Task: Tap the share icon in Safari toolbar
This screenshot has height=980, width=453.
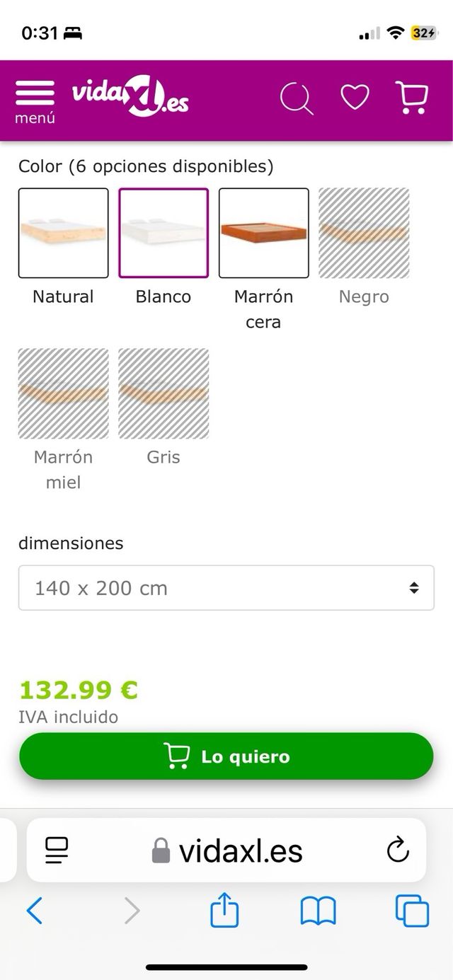Action: tap(226, 911)
